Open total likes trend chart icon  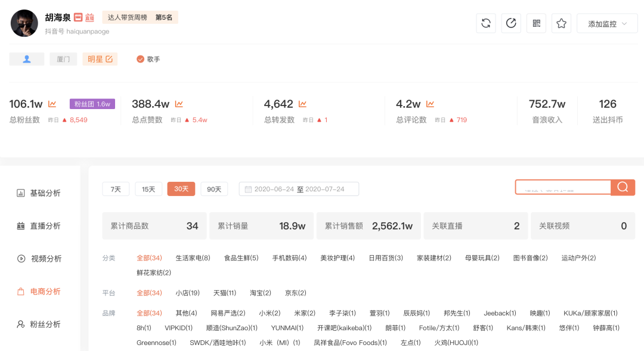(179, 104)
